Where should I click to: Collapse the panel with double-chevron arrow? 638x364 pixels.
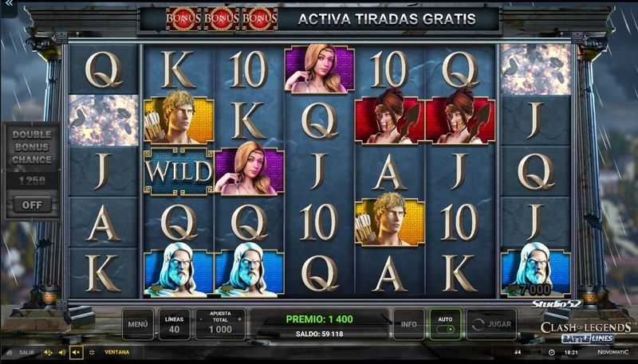[x=7, y=4]
